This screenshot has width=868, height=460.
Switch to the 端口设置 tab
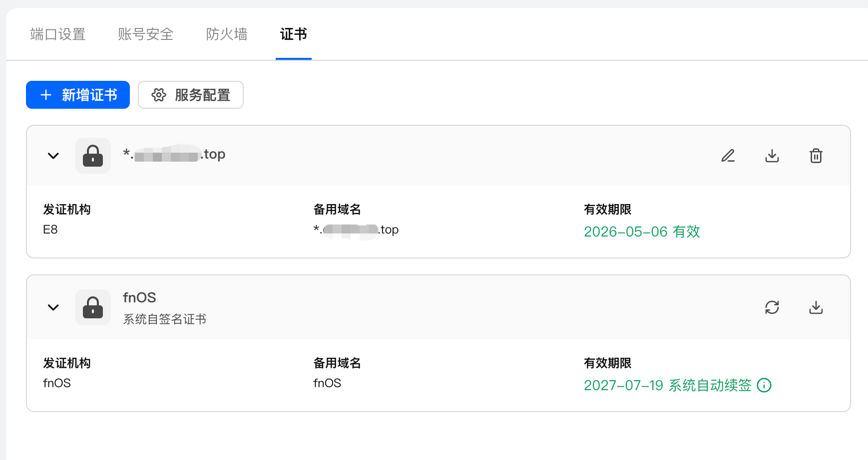tap(58, 34)
